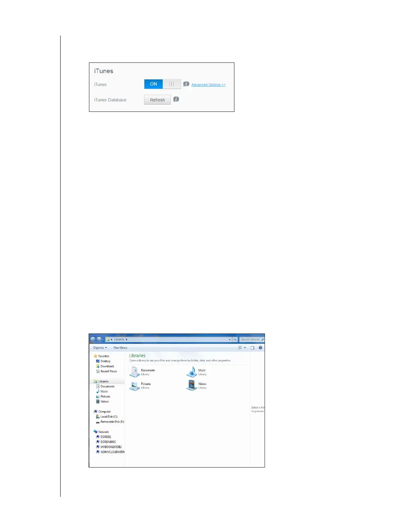Open Downloads under Favorites

click(x=105, y=366)
